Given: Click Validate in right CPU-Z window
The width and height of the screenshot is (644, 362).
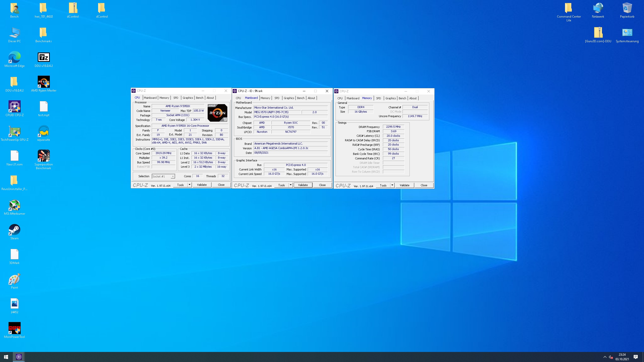Looking at the screenshot, I should click(405, 185).
